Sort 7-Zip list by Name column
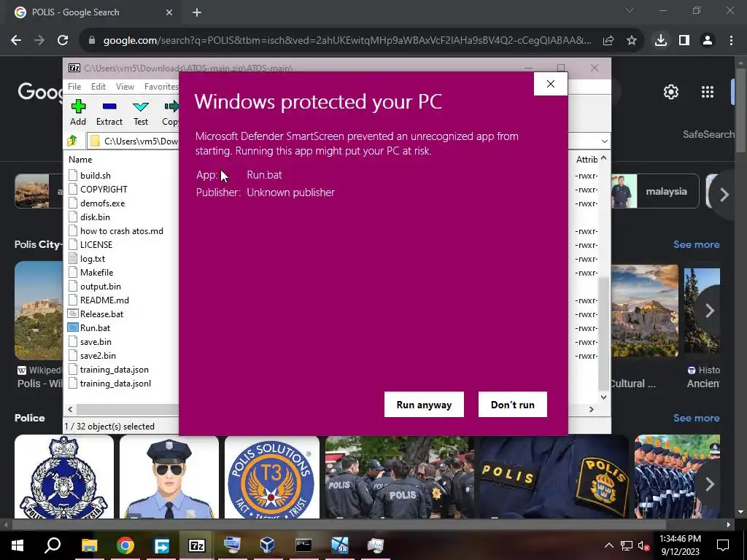The width and height of the screenshot is (747, 560). [80, 160]
